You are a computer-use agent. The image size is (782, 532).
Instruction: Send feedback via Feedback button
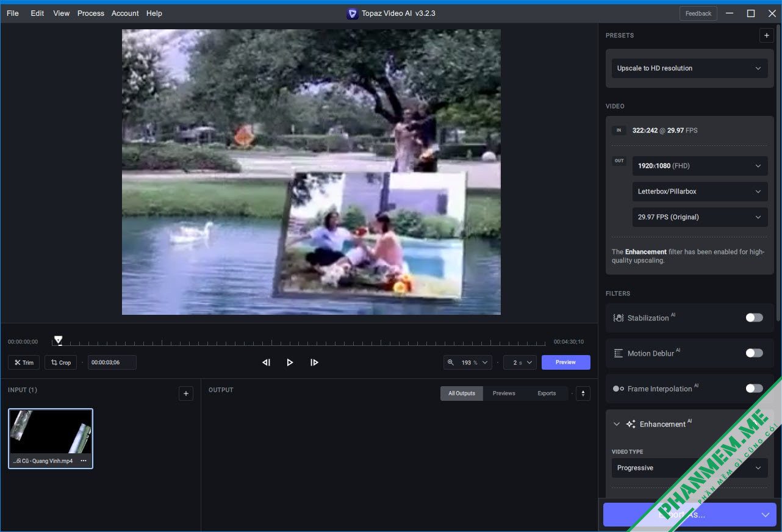tap(698, 13)
